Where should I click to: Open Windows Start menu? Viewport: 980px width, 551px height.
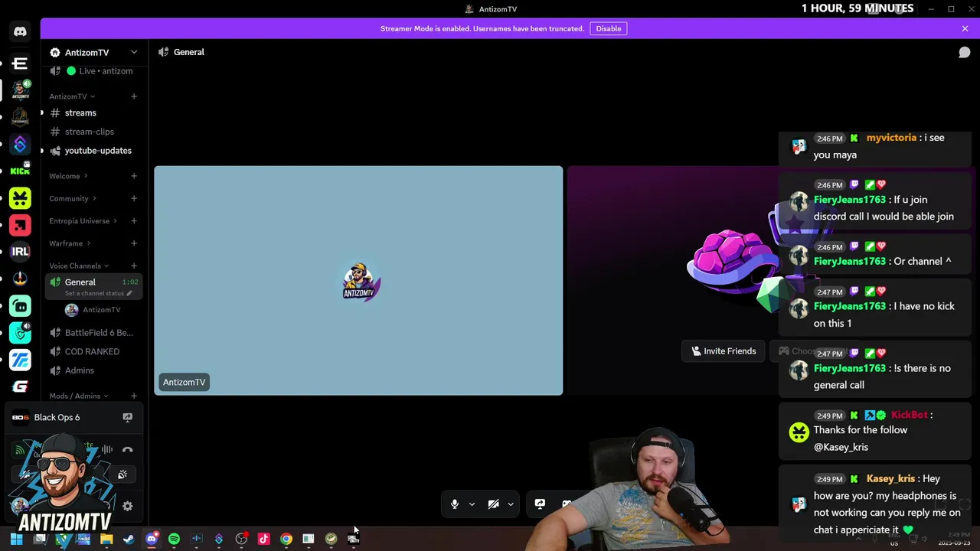[17, 539]
